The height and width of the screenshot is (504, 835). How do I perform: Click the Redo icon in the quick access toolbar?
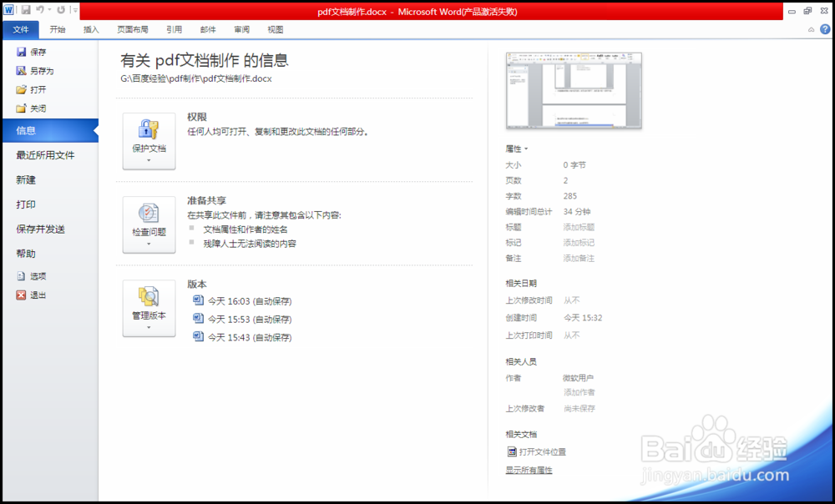61,9
